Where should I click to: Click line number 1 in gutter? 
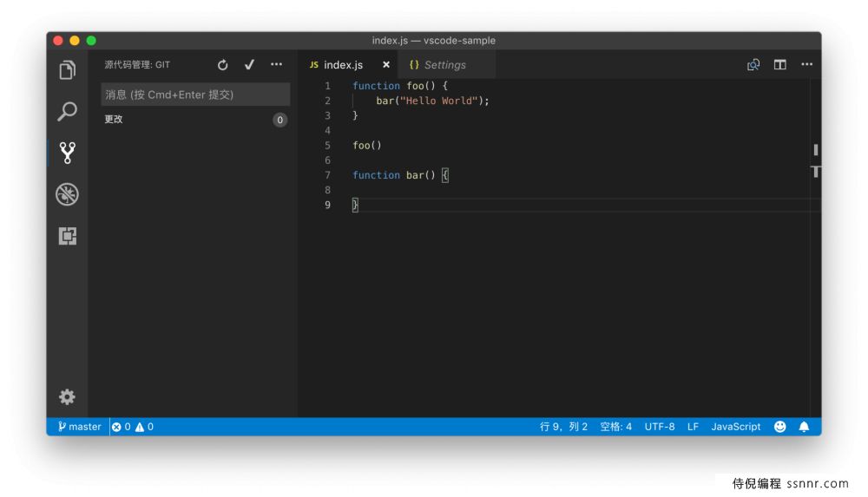coord(328,86)
